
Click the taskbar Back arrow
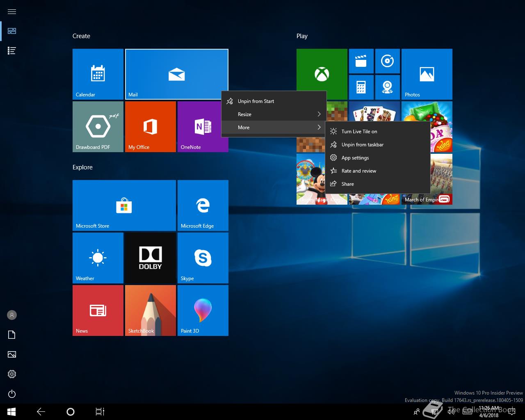pyautogui.click(x=41, y=412)
